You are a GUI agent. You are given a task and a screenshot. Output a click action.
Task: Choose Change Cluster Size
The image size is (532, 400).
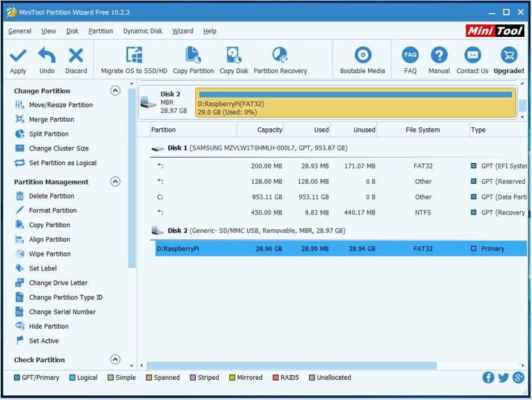(x=59, y=148)
